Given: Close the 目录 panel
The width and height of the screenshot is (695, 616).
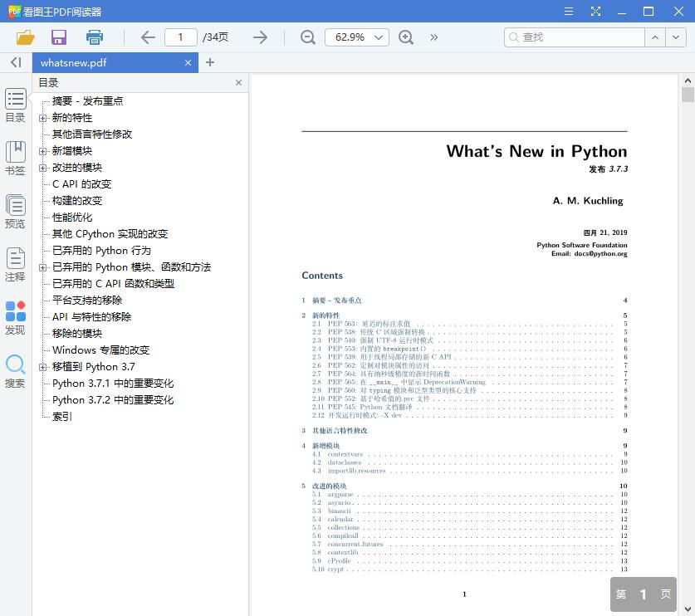Looking at the screenshot, I should [238, 82].
